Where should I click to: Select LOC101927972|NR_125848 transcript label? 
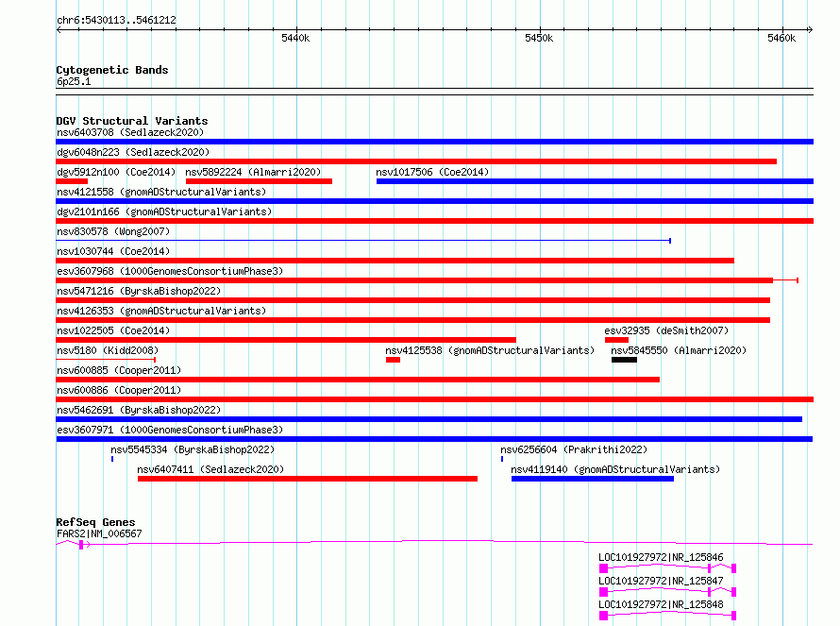(x=661, y=604)
